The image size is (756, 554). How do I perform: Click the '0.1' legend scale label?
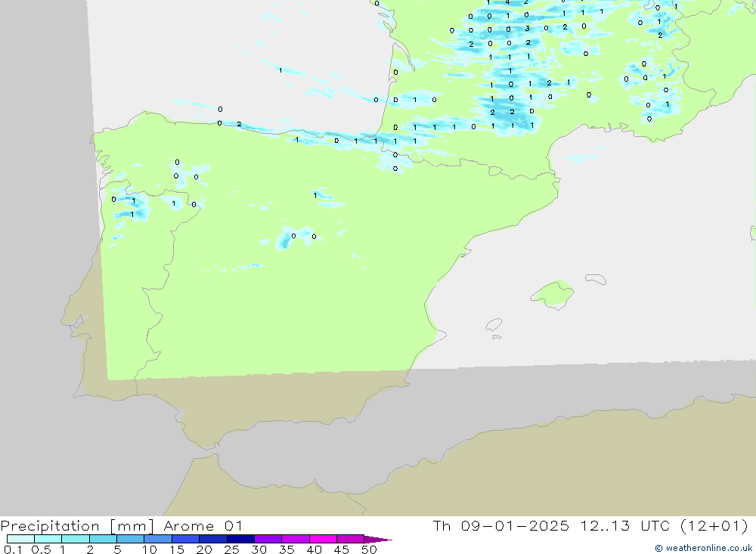click(13, 549)
